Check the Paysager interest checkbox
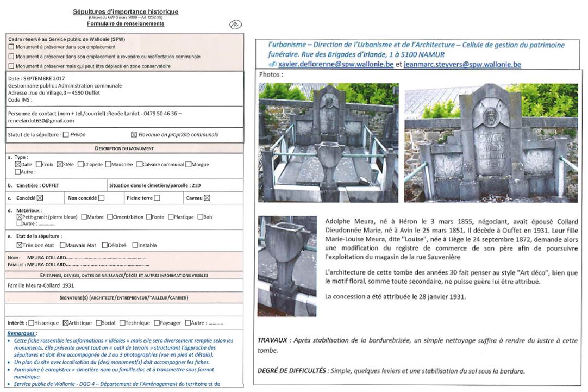 coord(157,323)
